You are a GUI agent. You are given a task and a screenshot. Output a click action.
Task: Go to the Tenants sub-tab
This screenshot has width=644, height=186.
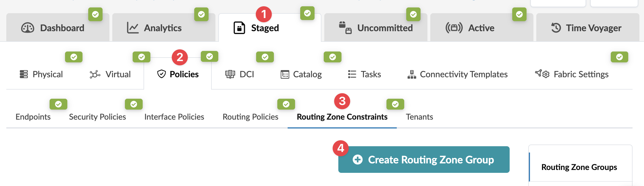[419, 117]
